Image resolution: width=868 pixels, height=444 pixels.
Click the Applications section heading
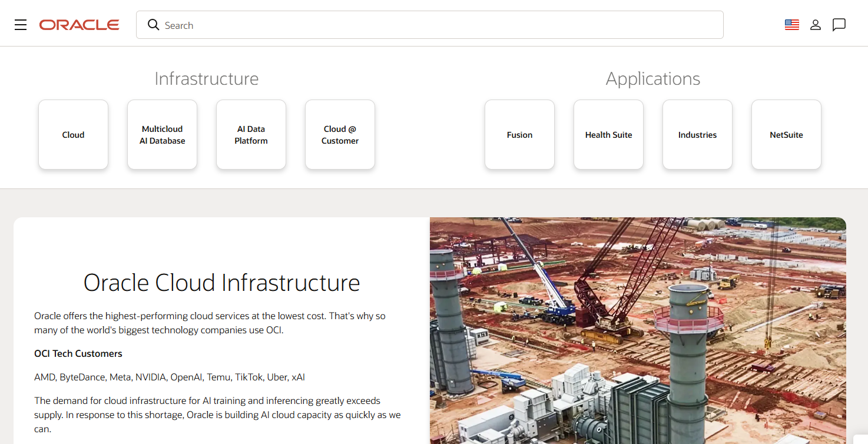point(653,79)
